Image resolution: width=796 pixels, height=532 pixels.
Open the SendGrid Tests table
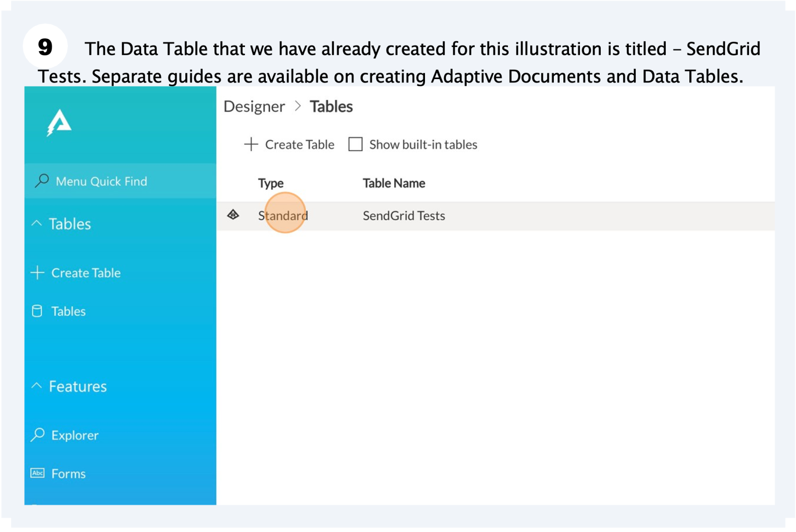pyautogui.click(x=404, y=216)
